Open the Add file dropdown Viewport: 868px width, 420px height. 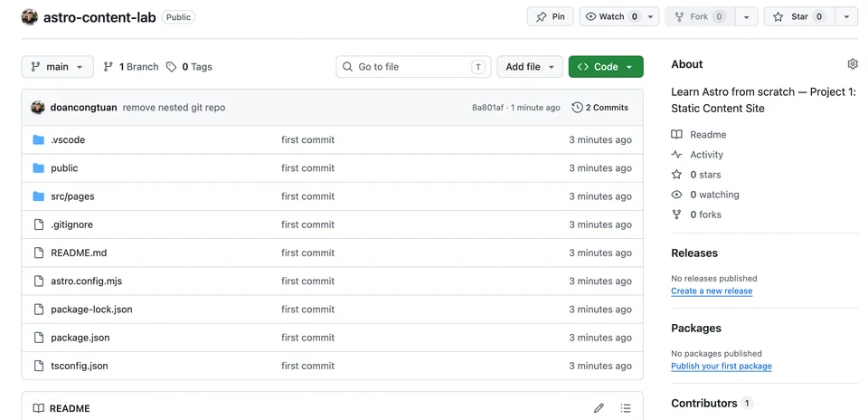pos(530,67)
